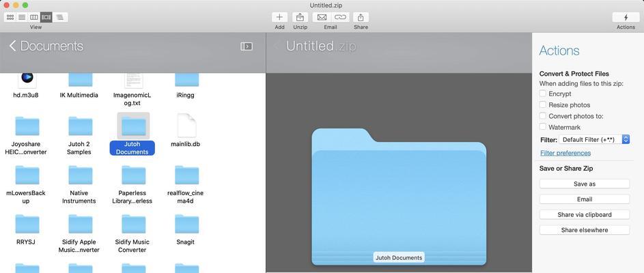Select the mainlib.db file
644x273 pixels.
tap(186, 126)
